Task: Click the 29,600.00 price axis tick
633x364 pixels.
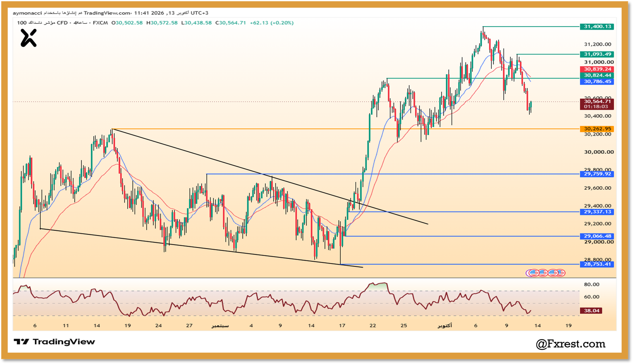Action: coord(598,188)
